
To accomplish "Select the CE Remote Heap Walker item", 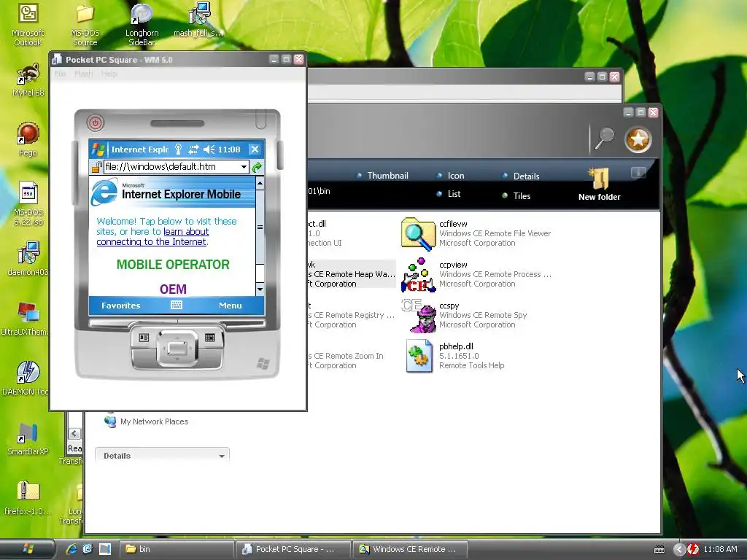I will tap(352, 274).
